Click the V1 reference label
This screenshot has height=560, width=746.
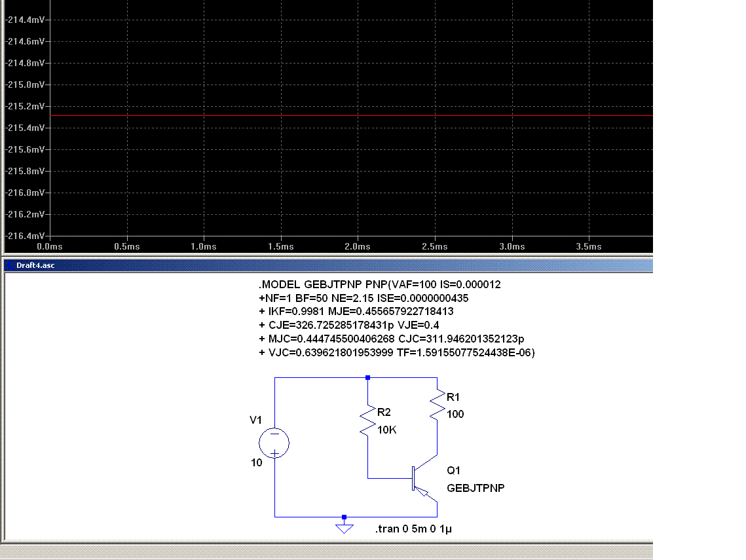coord(255,420)
